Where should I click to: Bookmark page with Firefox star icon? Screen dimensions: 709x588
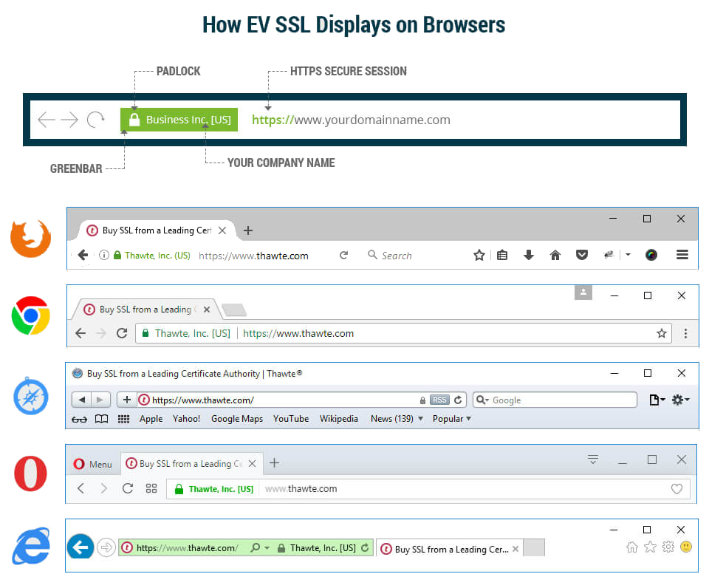(x=479, y=255)
